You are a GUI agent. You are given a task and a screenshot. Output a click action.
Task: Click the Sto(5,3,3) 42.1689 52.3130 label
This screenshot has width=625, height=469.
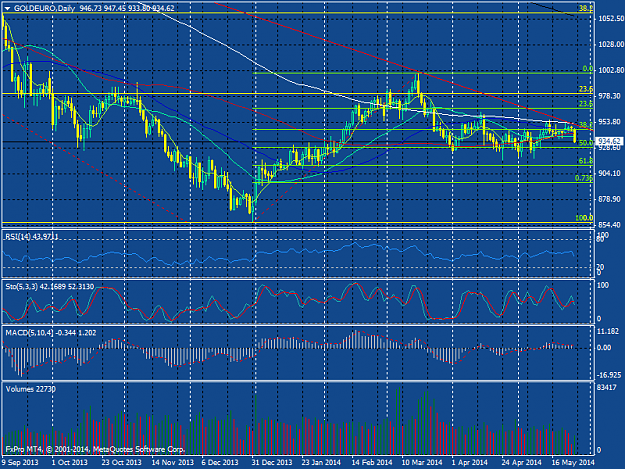(x=50, y=287)
